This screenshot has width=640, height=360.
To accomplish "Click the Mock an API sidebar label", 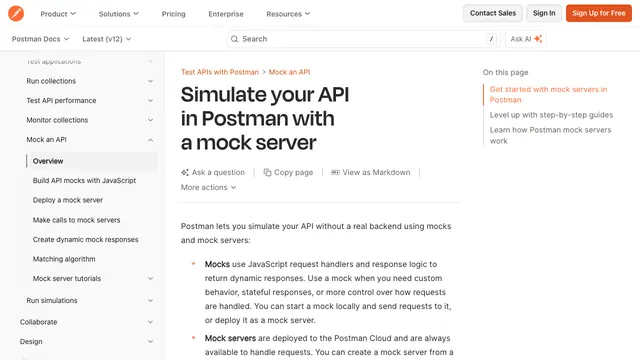I will point(47,140).
